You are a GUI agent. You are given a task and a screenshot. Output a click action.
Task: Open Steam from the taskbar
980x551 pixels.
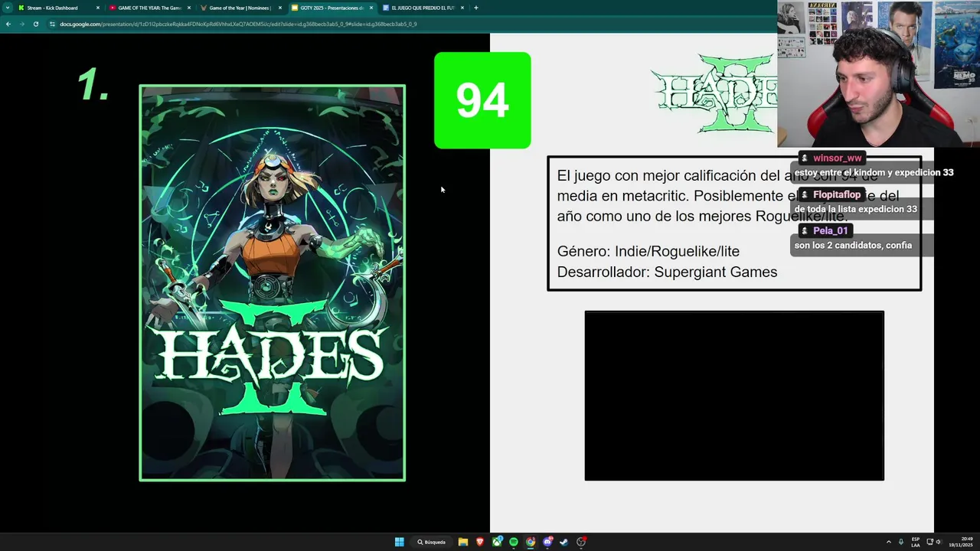tap(564, 542)
